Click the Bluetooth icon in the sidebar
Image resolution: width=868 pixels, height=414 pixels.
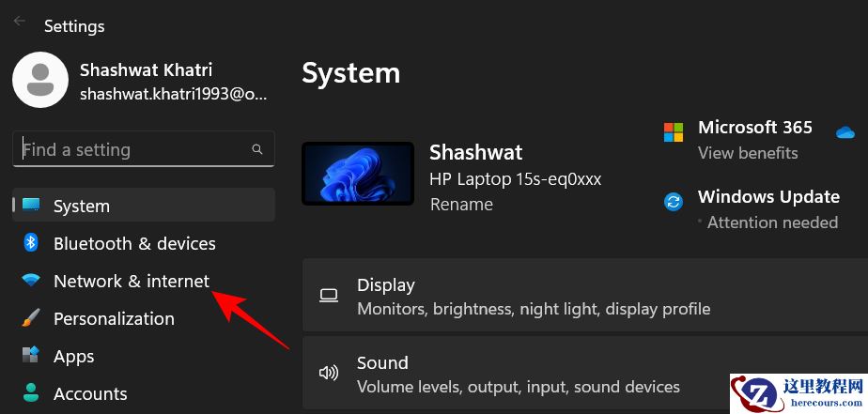tap(31, 243)
